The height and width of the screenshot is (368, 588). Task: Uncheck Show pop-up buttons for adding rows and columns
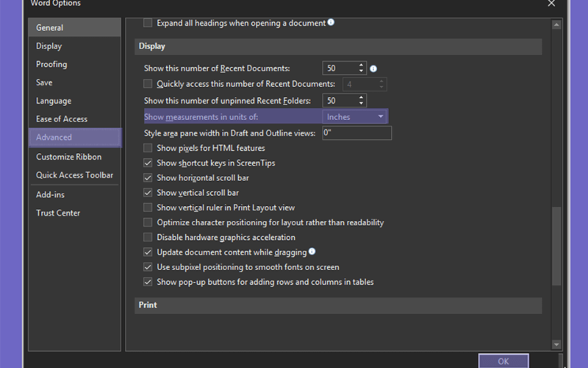(x=148, y=282)
